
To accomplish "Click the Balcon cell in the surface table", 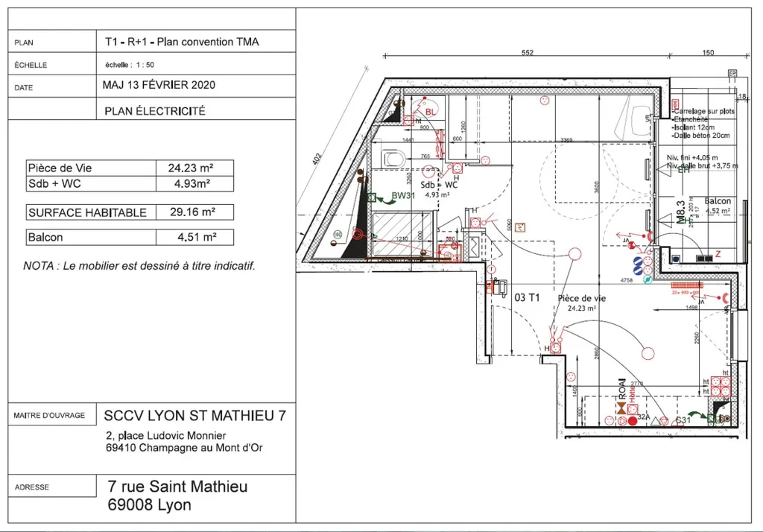I will pos(91,237).
